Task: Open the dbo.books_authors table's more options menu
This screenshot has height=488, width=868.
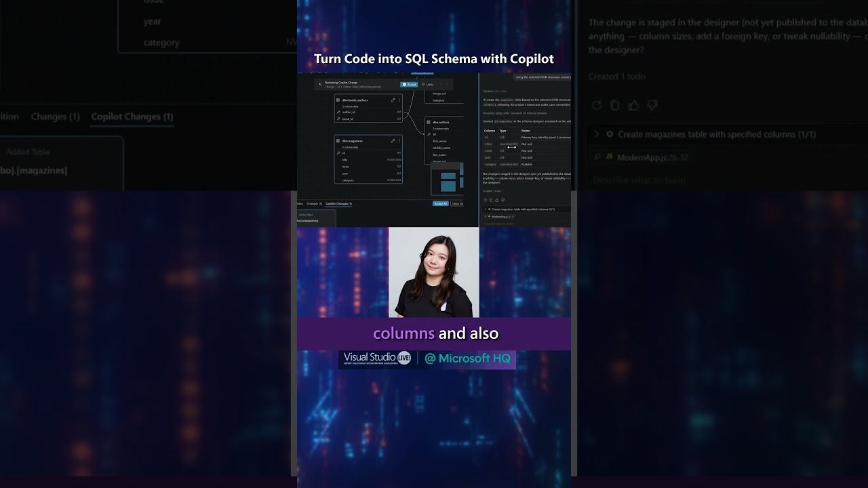Action: coord(399,100)
